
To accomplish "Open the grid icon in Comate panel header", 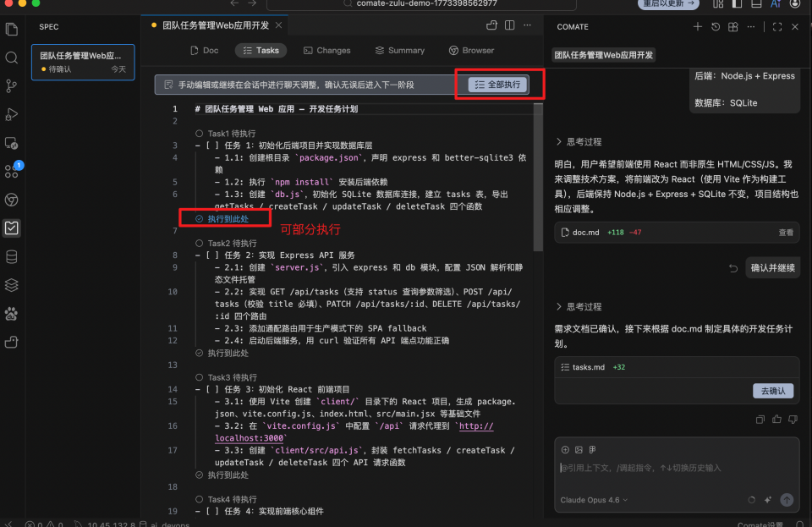I will [x=732, y=26].
